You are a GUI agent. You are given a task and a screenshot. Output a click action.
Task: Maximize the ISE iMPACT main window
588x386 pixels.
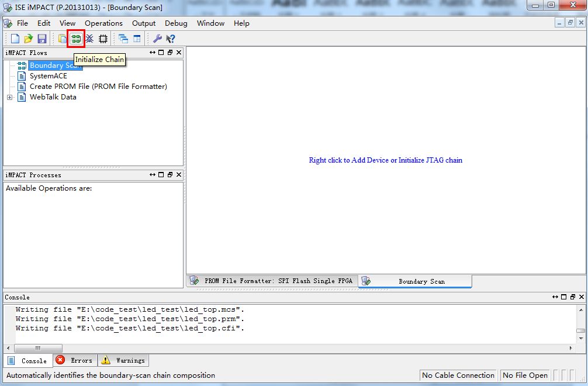[x=551, y=5]
